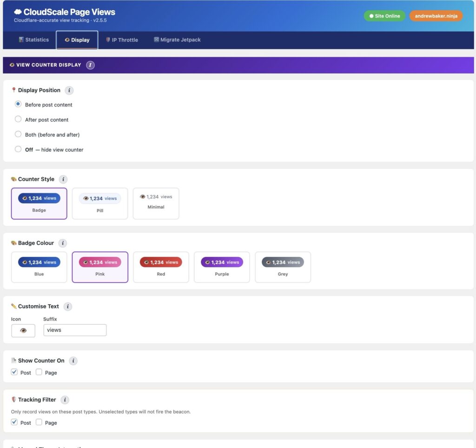The height and width of the screenshot is (448, 476).
Task: Click the Site Online status button
Action: [384, 15]
